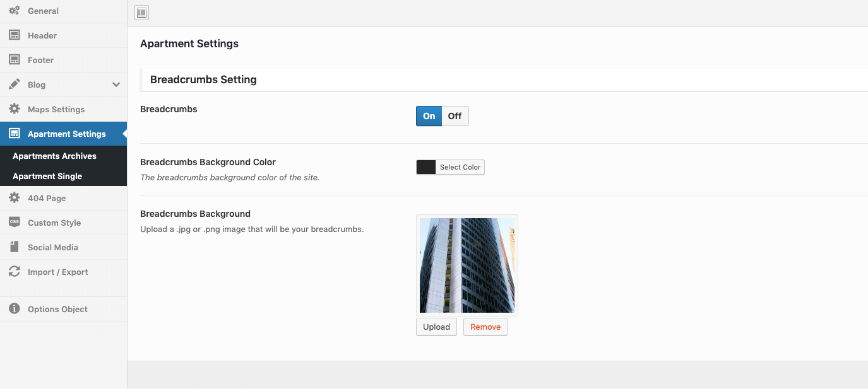Open the Social Media section
Screen dimensions: 868x389
(x=52, y=247)
